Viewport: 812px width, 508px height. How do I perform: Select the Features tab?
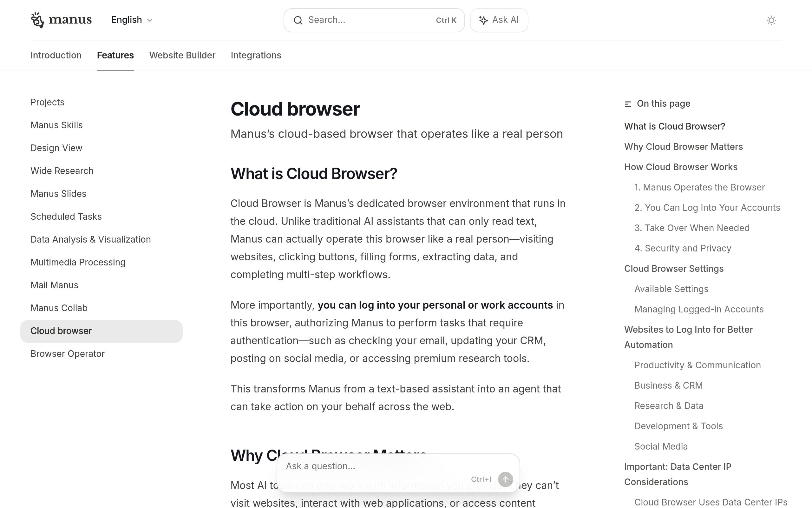pos(115,55)
